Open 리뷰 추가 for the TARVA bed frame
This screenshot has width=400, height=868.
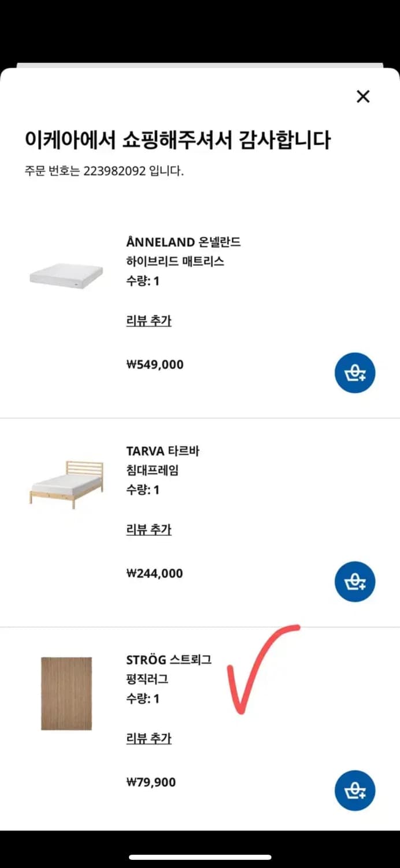click(149, 529)
